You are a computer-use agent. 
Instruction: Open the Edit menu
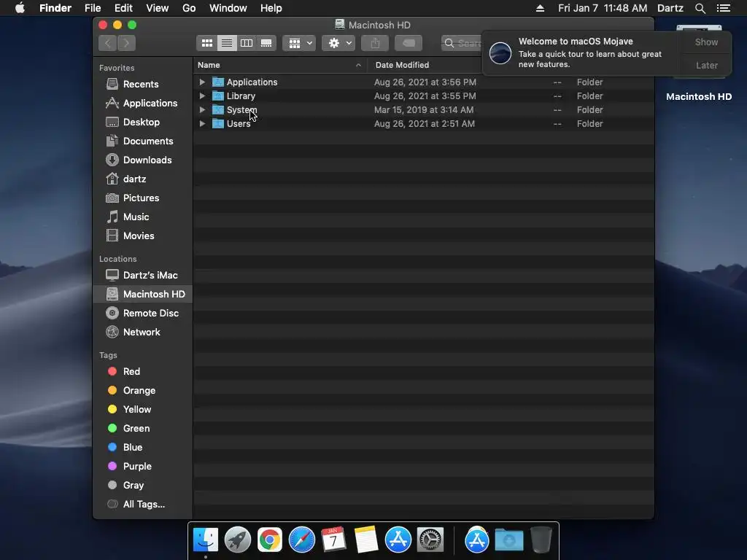(123, 8)
